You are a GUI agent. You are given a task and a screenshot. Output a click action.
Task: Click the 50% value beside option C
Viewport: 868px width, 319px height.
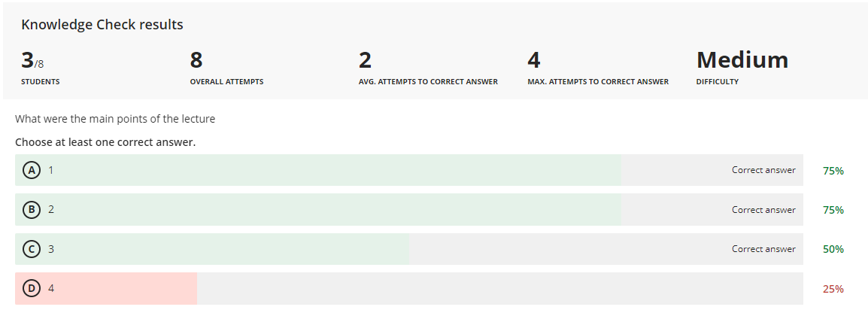click(833, 249)
